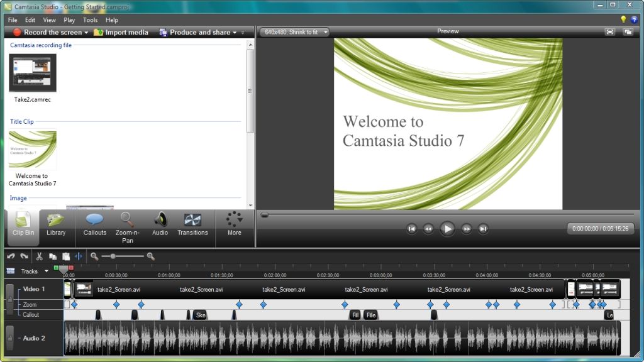644x362 pixels.
Task: Toggle the lock on Audio 2 track
Action: click(10, 338)
